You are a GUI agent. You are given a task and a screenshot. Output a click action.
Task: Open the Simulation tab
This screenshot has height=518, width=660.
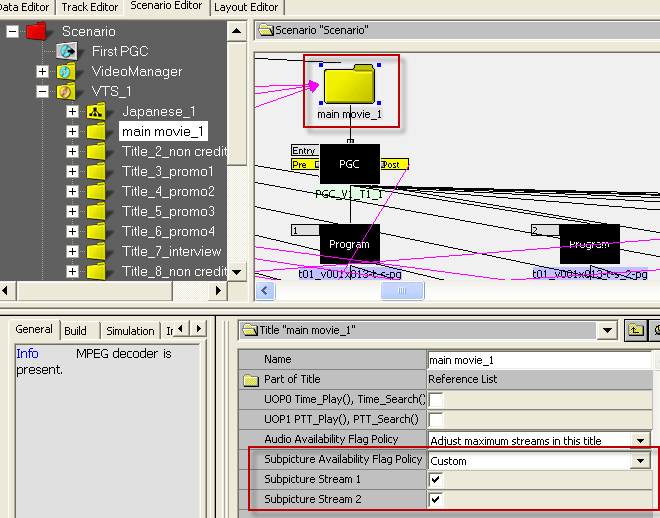(x=130, y=331)
